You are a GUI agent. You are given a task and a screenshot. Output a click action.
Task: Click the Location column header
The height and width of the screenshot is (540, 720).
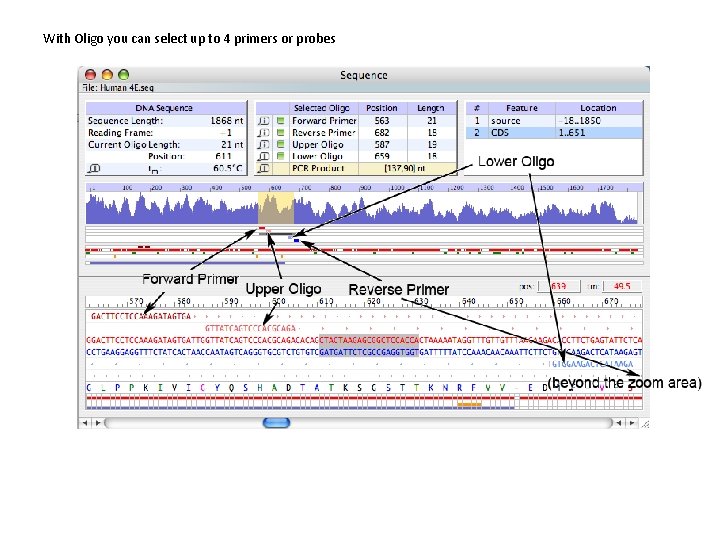coord(598,108)
